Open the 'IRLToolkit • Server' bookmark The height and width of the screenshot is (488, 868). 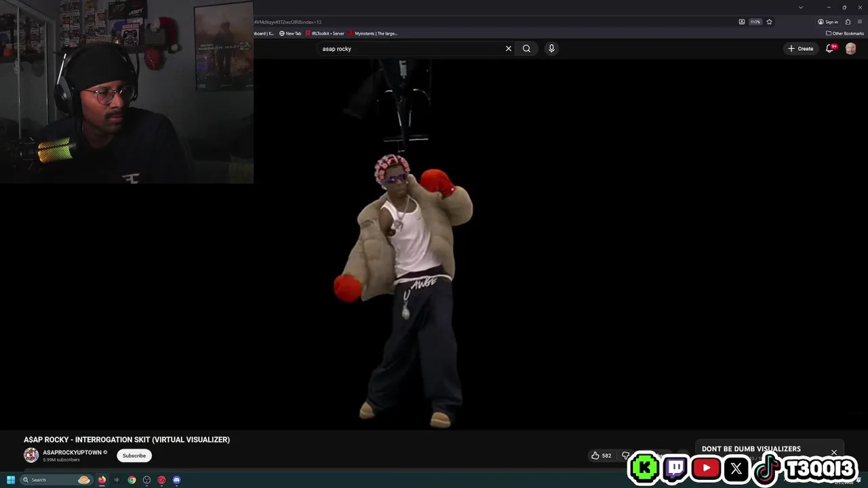click(325, 33)
